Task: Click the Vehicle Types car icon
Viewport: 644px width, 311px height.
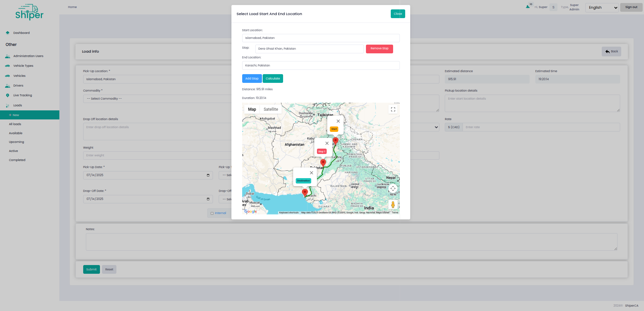Action: [x=7, y=66]
